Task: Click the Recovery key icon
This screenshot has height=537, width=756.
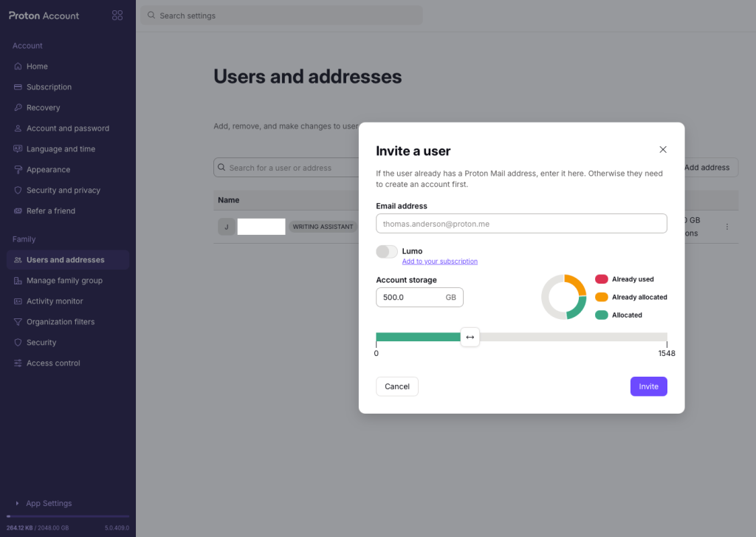Action: 18,108
